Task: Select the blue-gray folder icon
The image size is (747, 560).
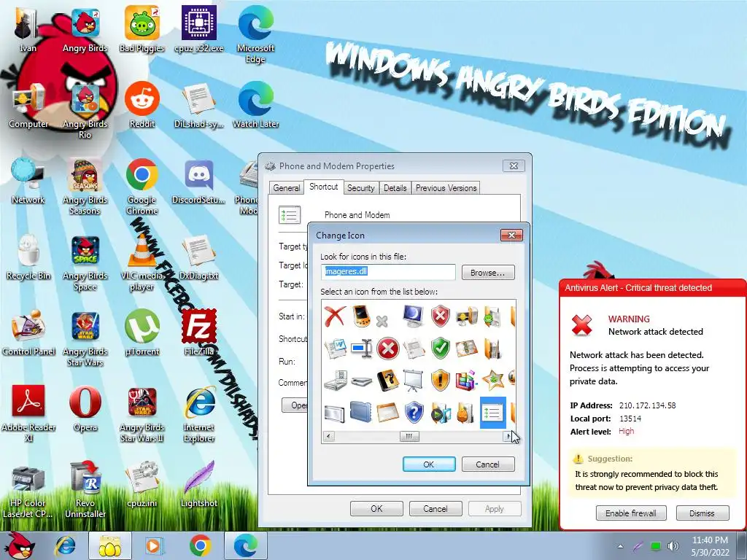Action: point(361,413)
